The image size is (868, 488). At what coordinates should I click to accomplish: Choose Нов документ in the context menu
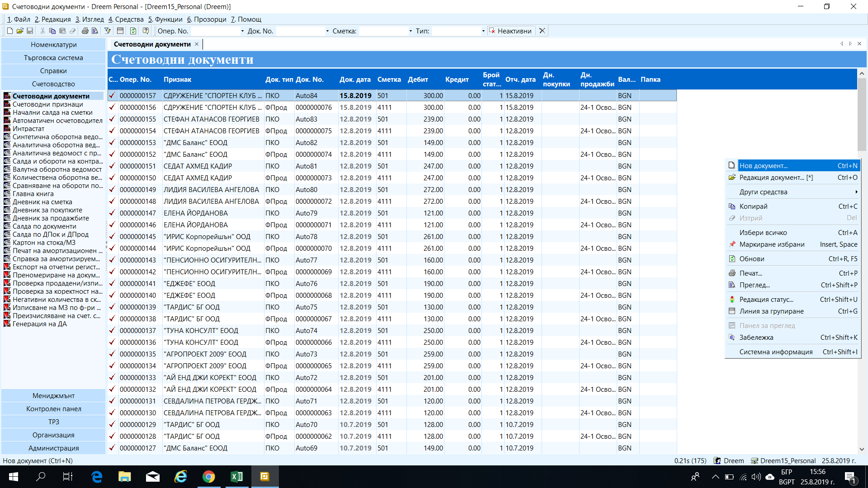click(x=793, y=166)
